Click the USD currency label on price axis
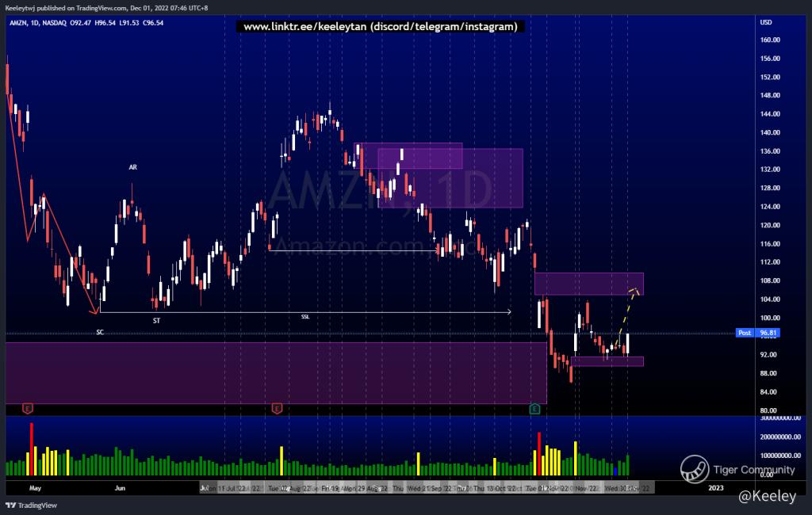Viewport: 812px width, 515px height. click(x=766, y=22)
